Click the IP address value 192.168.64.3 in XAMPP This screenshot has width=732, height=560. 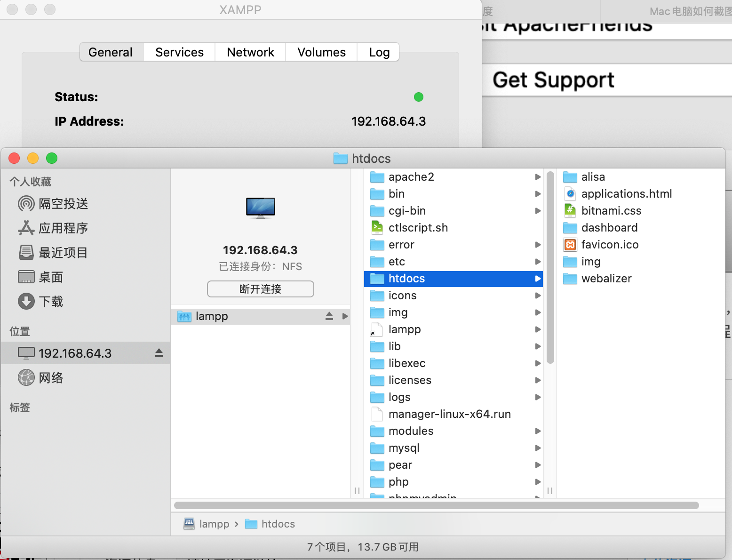click(x=389, y=121)
